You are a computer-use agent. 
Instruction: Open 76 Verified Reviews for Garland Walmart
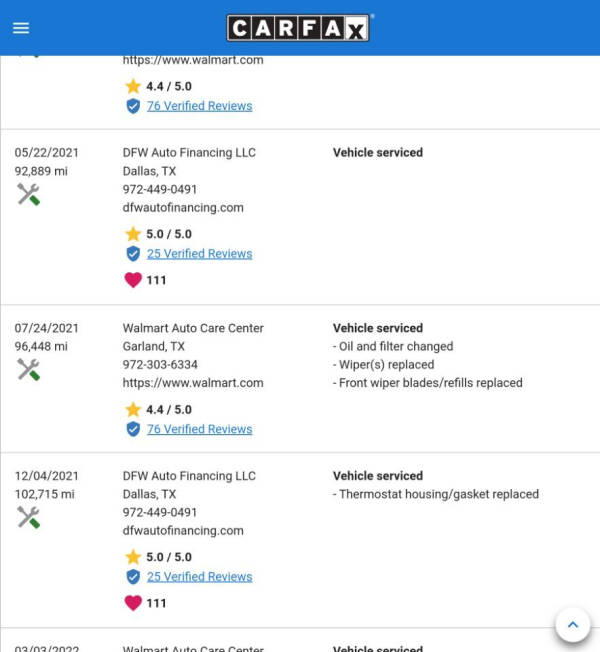click(x=199, y=429)
